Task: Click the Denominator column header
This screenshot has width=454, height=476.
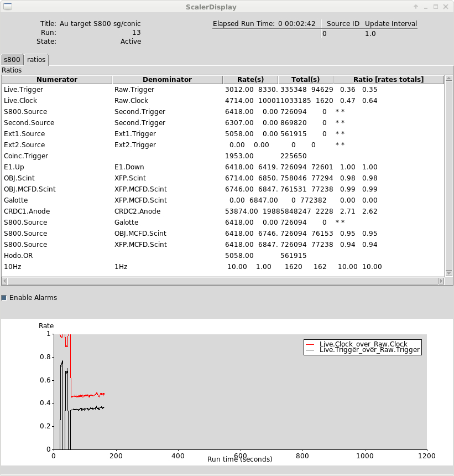Action: pos(168,80)
